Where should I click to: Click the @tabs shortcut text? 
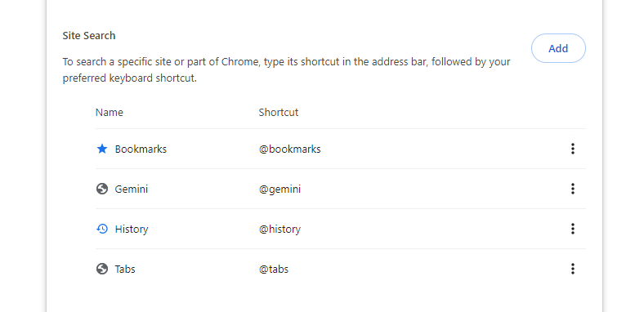[274, 270]
